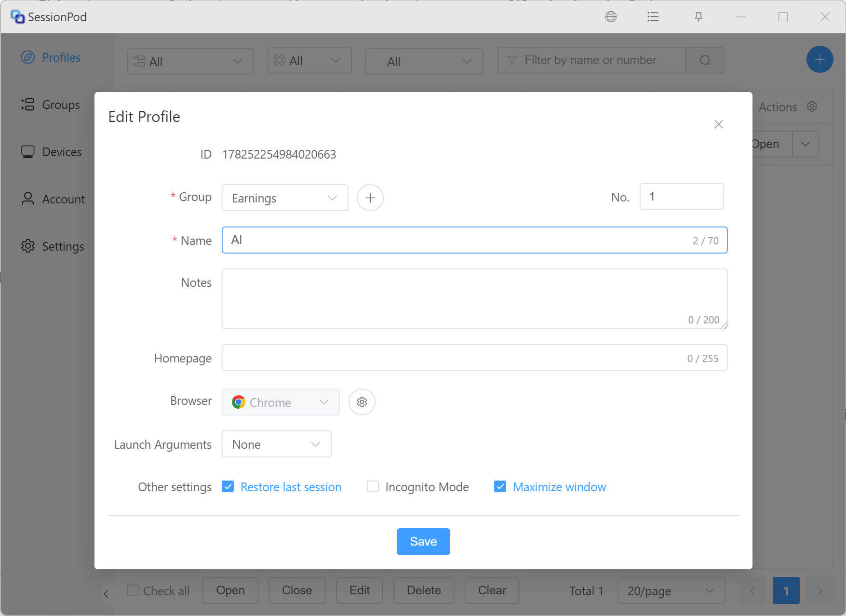This screenshot has height=616, width=846.
Task: Click the Save button
Action: (423, 541)
